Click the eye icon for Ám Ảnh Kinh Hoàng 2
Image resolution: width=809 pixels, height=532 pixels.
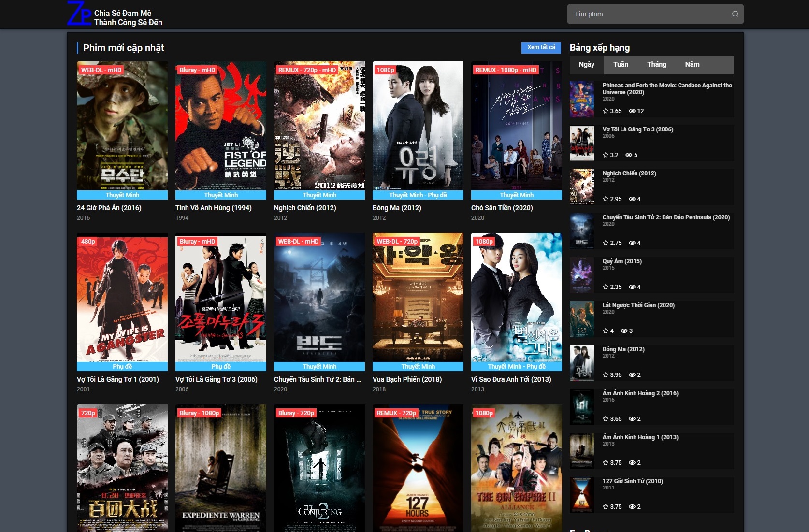632,419
